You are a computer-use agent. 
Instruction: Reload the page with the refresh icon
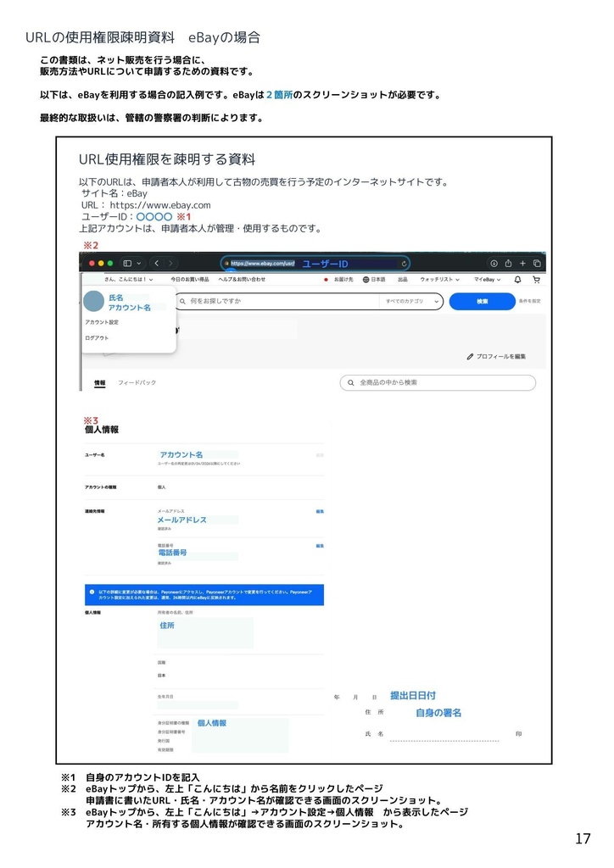tap(405, 264)
